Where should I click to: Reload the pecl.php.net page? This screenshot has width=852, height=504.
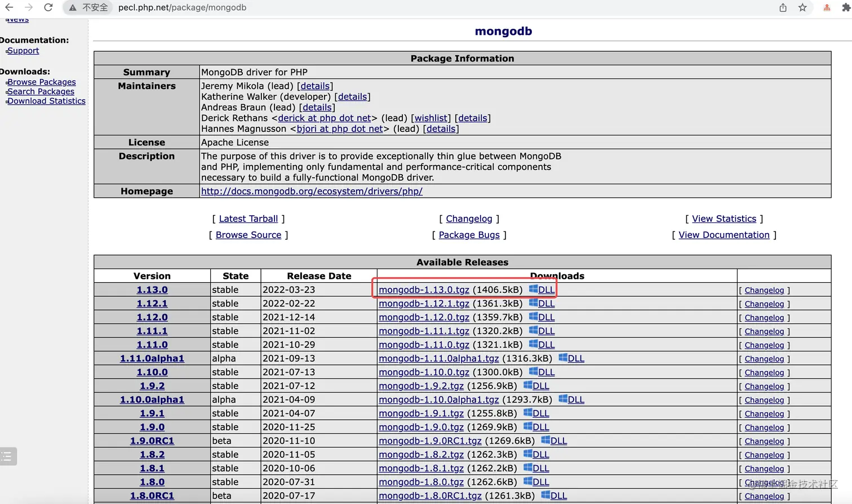click(48, 7)
